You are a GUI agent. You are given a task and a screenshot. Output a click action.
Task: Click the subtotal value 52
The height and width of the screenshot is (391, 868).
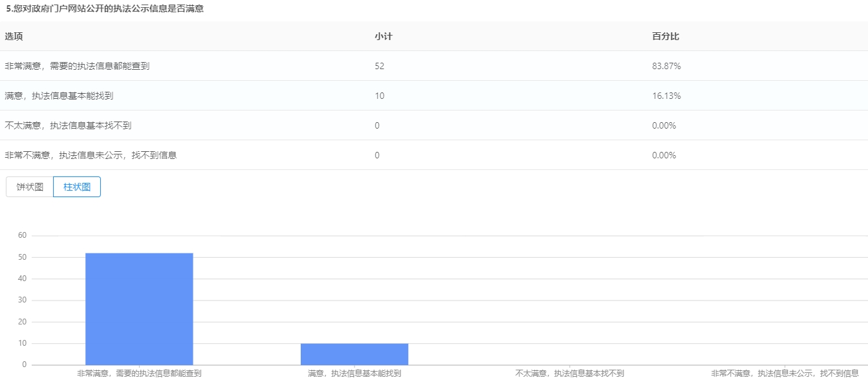pos(380,66)
